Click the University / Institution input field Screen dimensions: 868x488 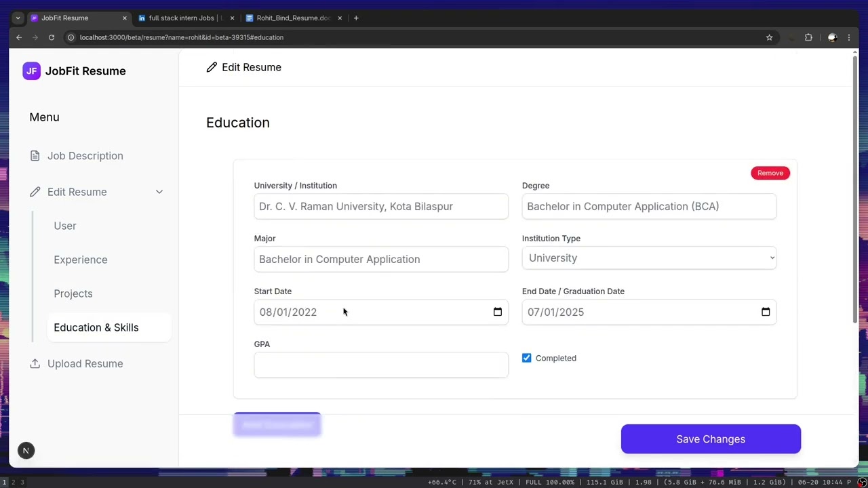coord(381,206)
